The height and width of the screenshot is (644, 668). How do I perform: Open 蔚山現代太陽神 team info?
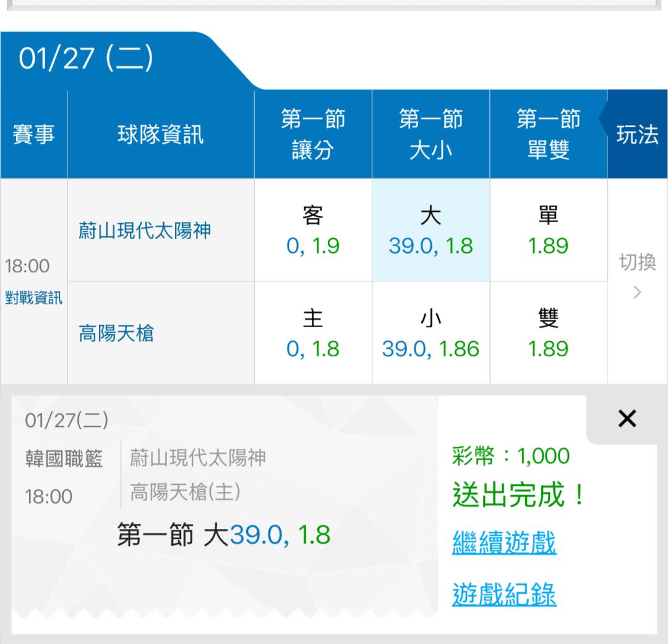(x=145, y=231)
